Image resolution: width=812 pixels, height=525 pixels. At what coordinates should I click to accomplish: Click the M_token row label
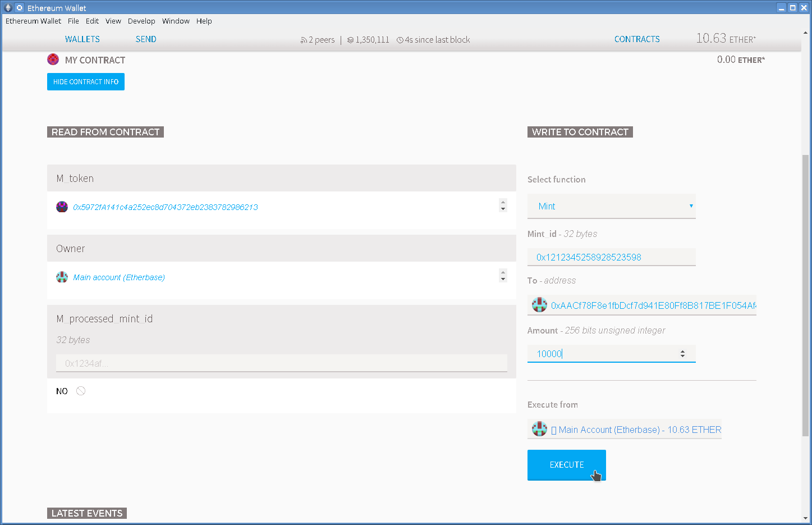pos(75,179)
